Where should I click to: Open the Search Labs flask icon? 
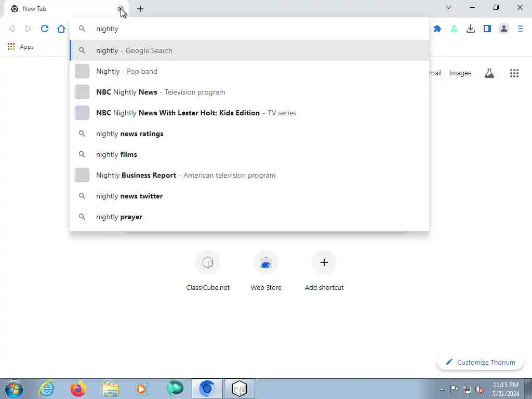click(489, 73)
